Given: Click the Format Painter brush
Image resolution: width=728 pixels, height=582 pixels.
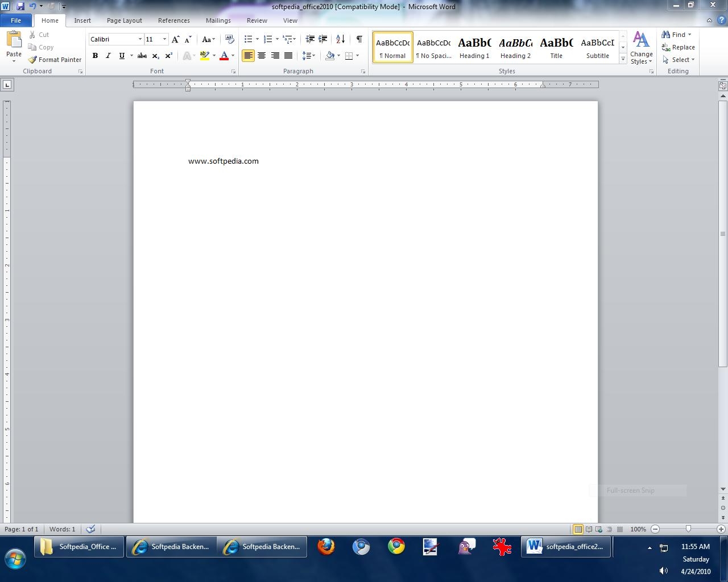Looking at the screenshot, I should (55, 60).
